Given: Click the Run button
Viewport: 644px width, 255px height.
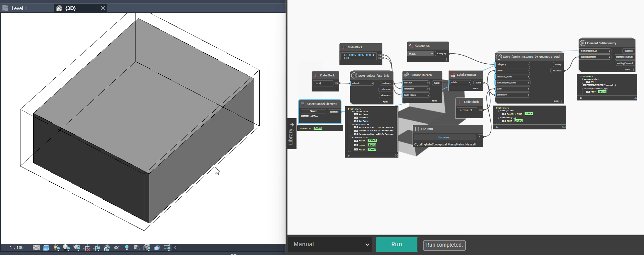Looking at the screenshot, I should pos(397,245).
